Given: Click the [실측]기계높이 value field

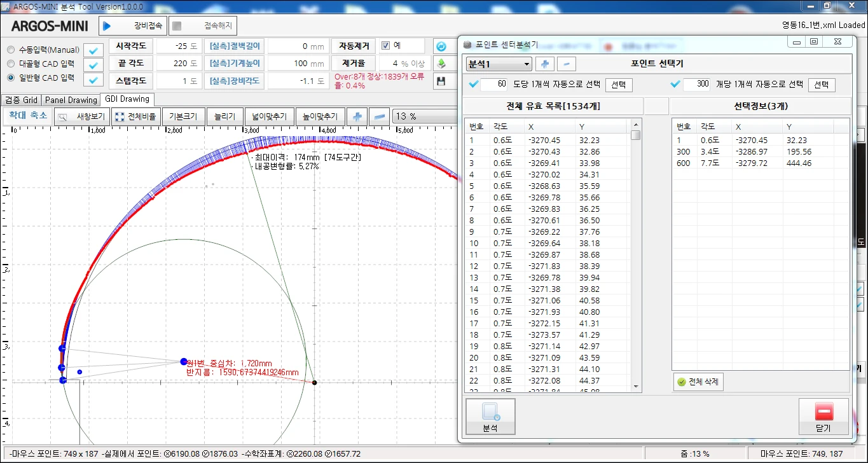Looking at the screenshot, I should (x=297, y=64).
